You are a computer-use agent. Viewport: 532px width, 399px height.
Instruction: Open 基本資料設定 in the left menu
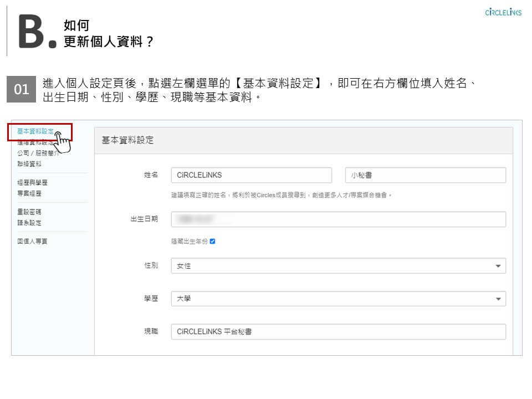tap(35, 131)
